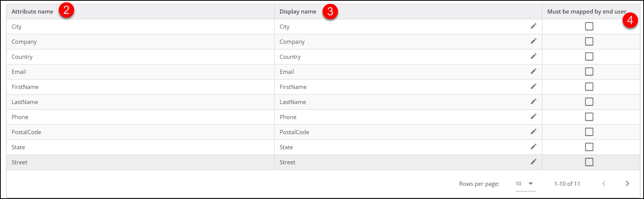The height and width of the screenshot is (199, 644).
Task: Click pencil icon in Street row
Action: click(533, 162)
